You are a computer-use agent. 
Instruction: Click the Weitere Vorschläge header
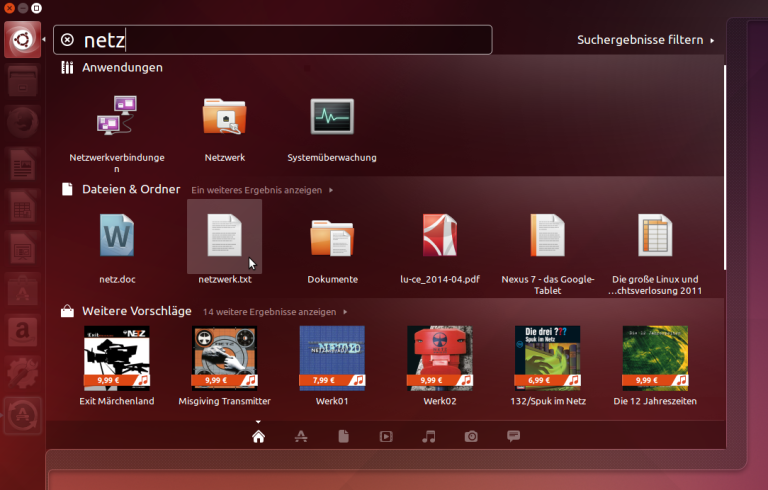[x=126, y=311]
